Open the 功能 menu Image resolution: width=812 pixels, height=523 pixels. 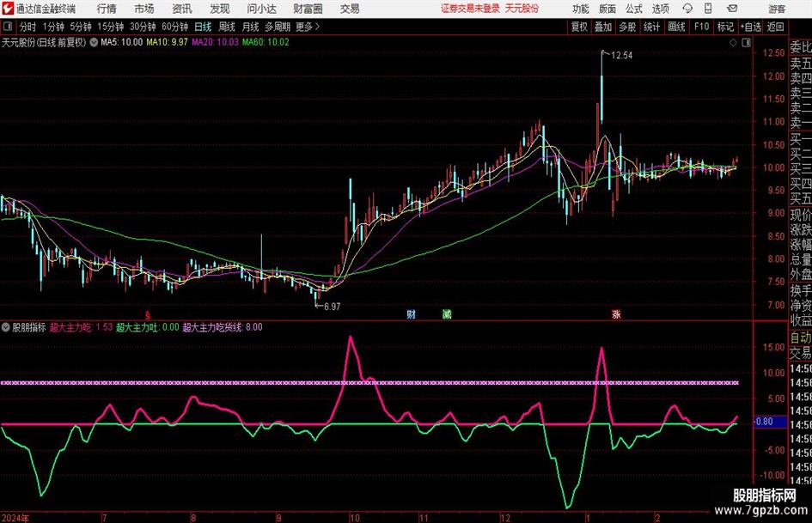pyautogui.click(x=581, y=9)
